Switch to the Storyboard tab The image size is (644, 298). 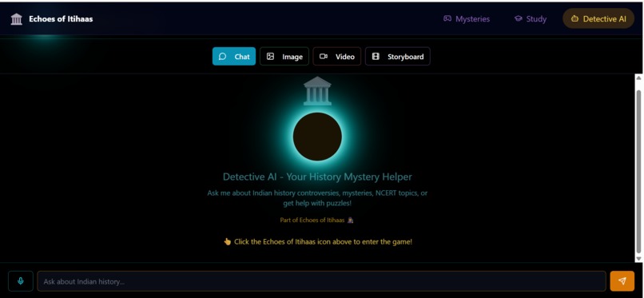[x=398, y=56]
